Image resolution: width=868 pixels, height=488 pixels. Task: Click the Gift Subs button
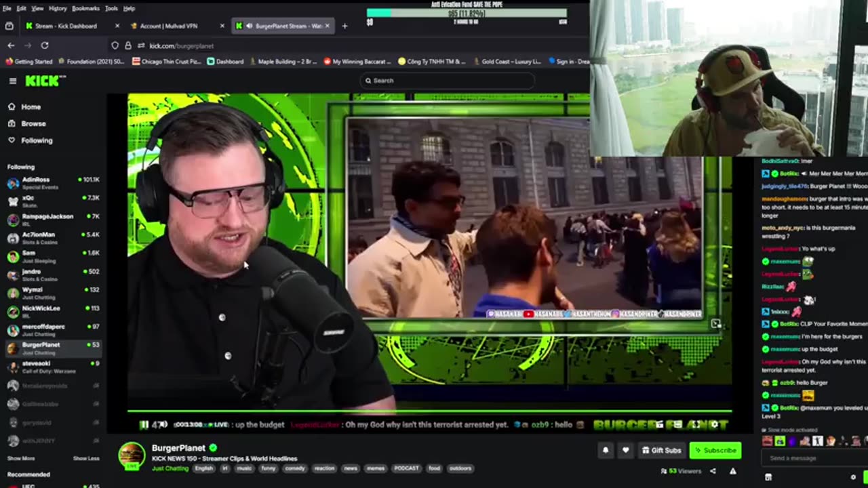(x=661, y=450)
